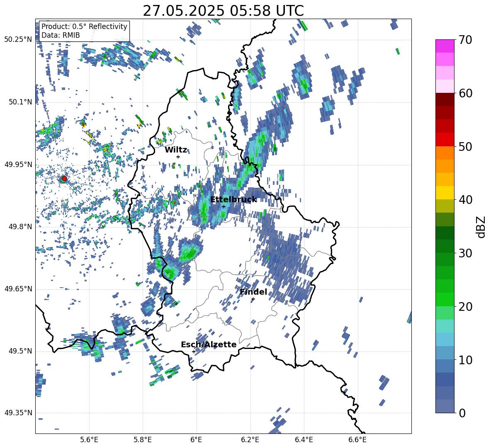The height and width of the screenshot is (448, 491).
Task: Click the 49.5°N latitude label
Action: (20, 351)
